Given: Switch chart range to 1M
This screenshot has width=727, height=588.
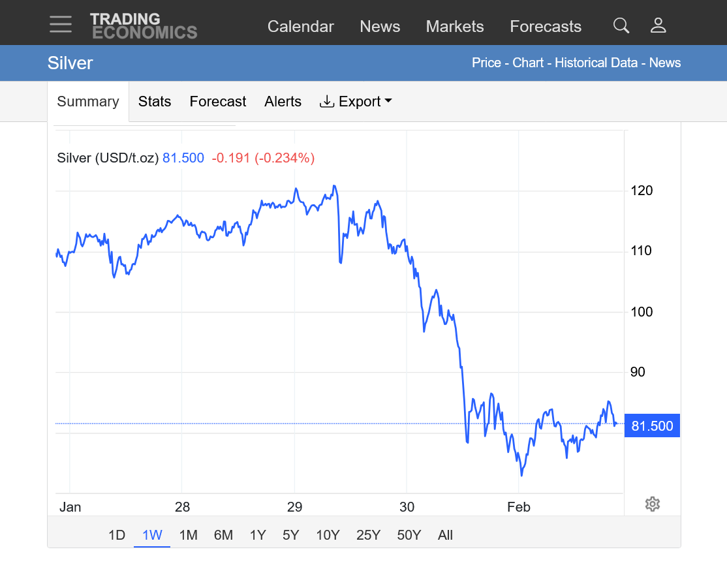Looking at the screenshot, I should click(188, 535).
